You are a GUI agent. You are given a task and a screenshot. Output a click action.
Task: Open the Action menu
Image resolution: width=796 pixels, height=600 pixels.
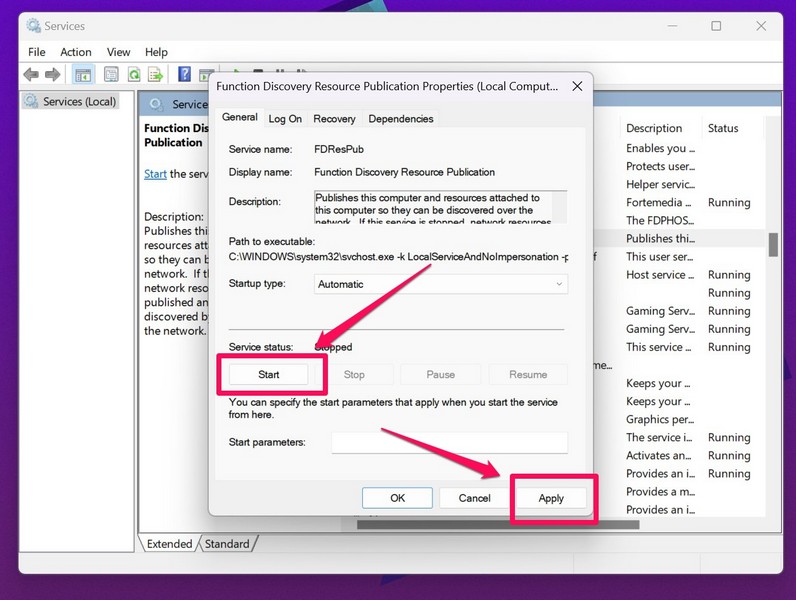pos(75,52)
